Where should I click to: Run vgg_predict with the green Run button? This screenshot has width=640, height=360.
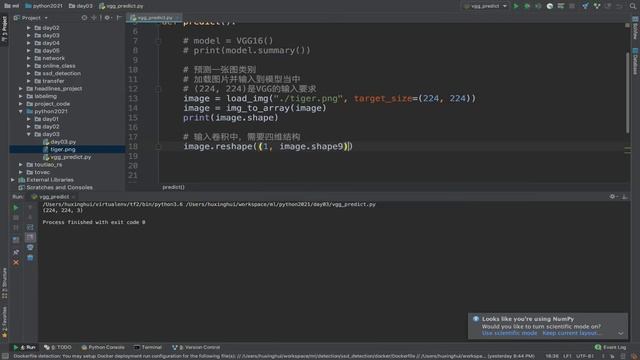pos(516,6)
